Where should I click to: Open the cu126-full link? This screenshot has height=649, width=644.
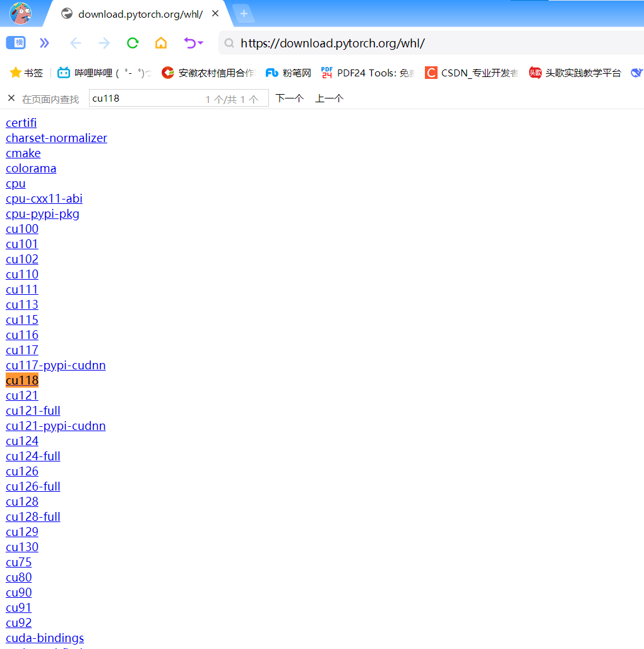click(x=33, y=486)
